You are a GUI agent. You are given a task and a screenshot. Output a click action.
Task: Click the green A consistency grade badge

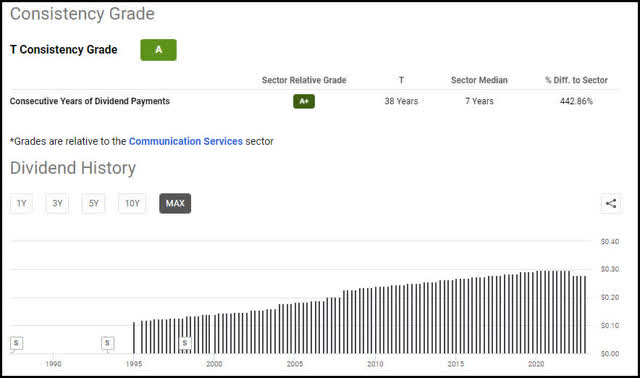point(158,50)
